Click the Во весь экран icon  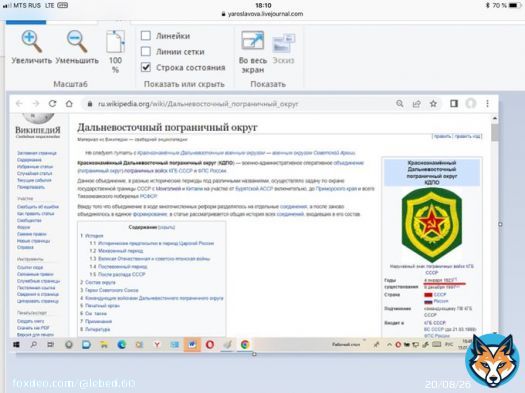pos(253,40)
